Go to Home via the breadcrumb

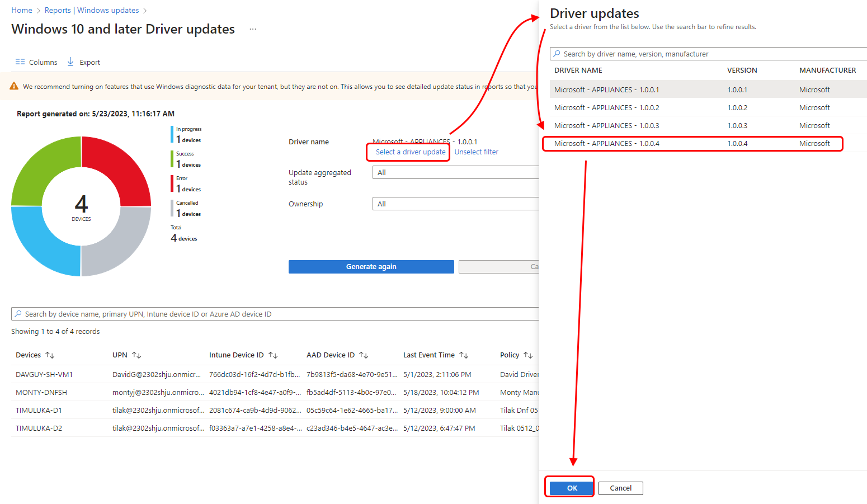22,10
